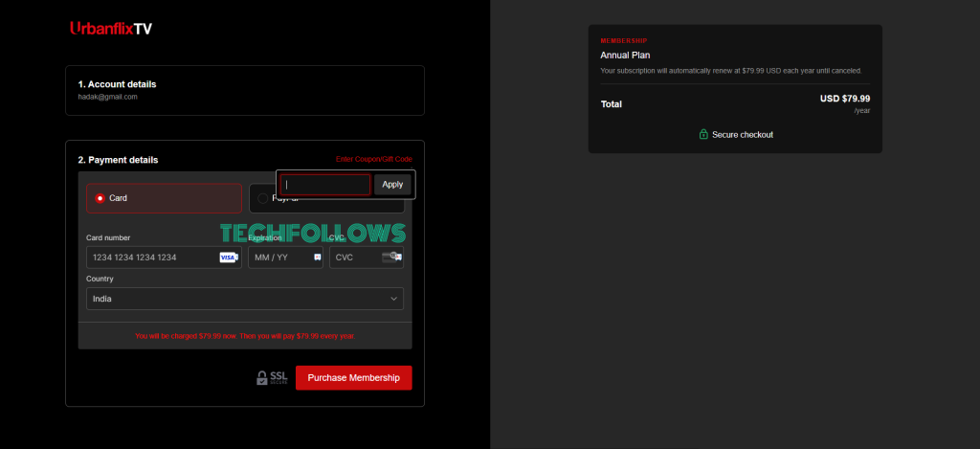Click the USD $79.99 total price
980x449 pixels.
click(845, 99)
